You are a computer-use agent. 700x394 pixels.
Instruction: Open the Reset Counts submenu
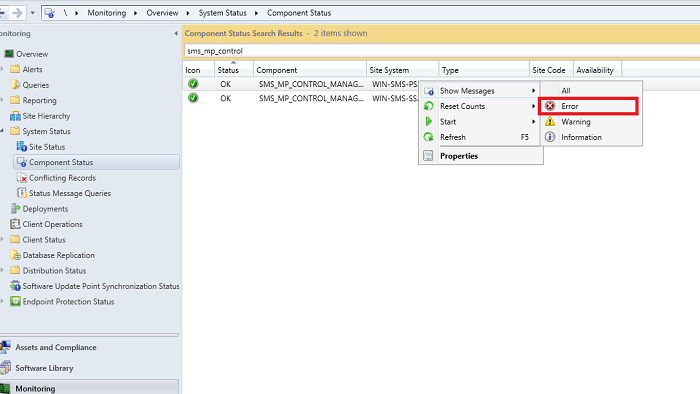tap(481, 106)
